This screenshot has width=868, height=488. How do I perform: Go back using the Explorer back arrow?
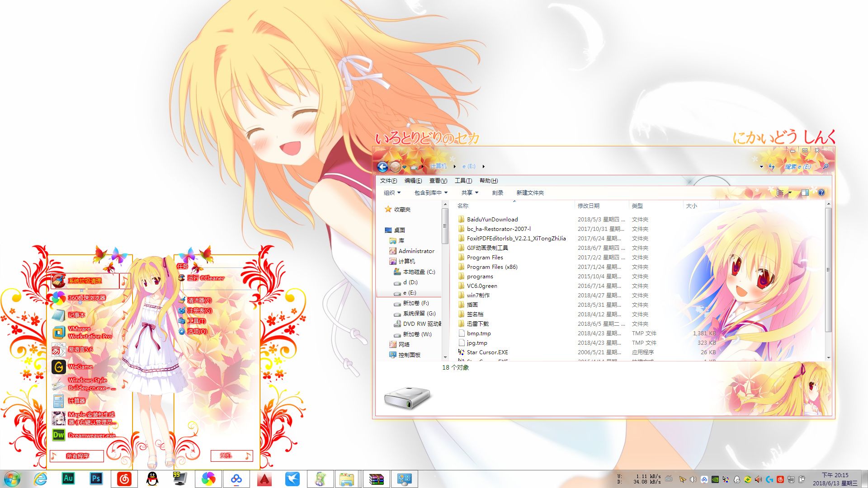point(382,167)
